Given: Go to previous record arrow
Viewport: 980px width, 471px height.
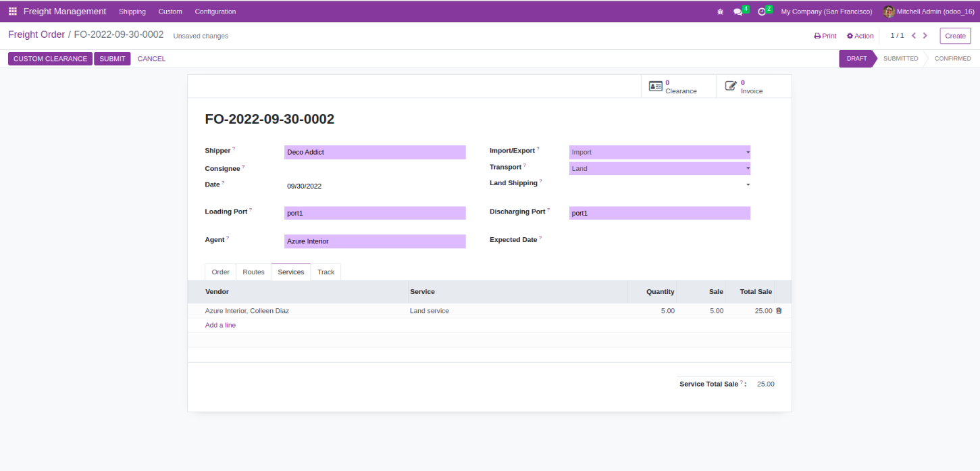Looking at the screenshot, I should [x=914, y=36].
